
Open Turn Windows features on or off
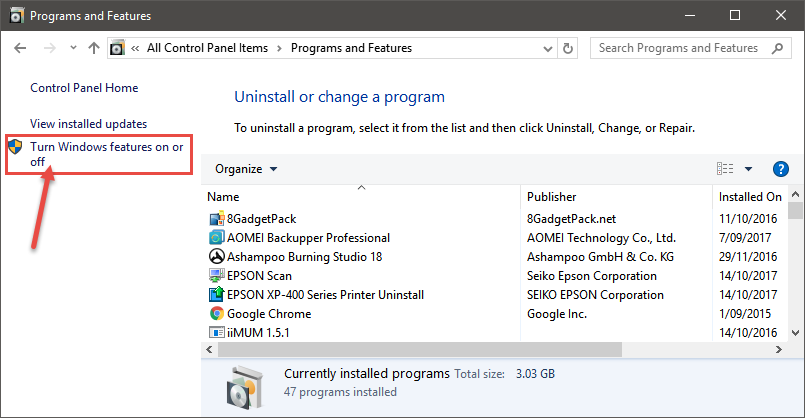pos(107,154)
